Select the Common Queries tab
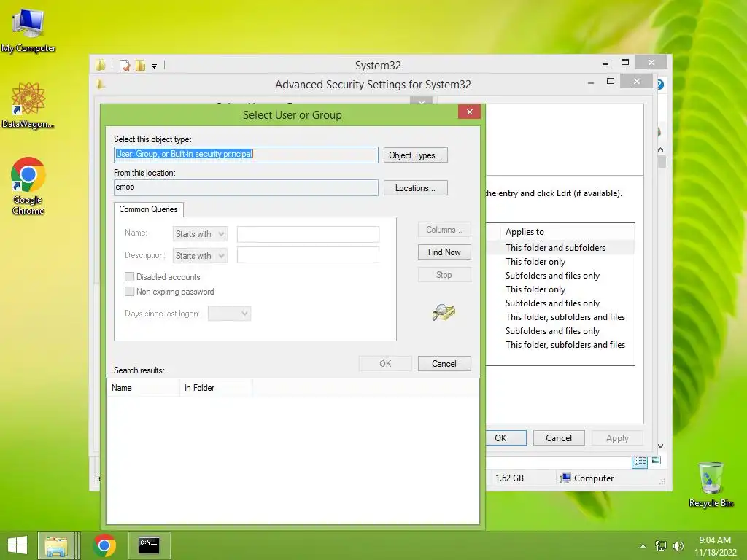The width and height of the screenshot is (747, 560). tap(148, 209)
